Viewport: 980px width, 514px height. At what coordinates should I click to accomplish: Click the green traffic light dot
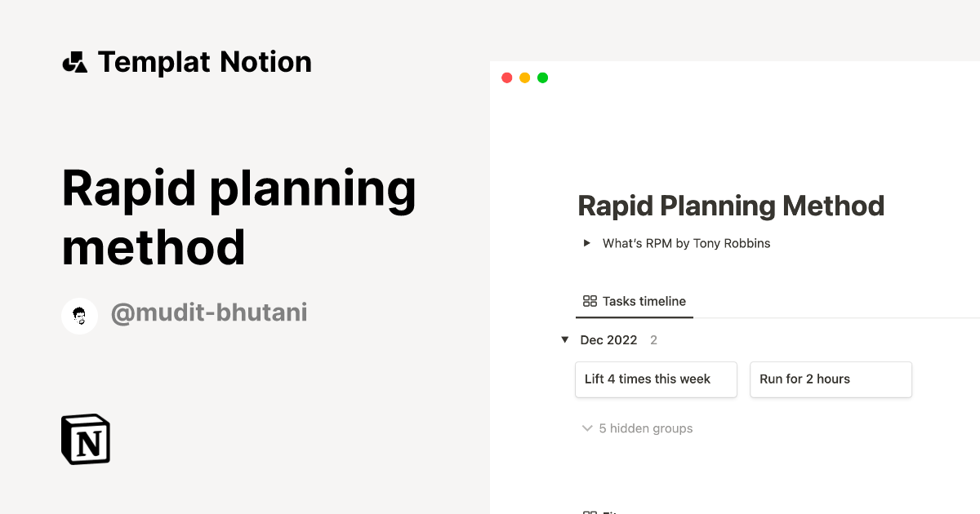pyautogui.click(x=542, y=77)
